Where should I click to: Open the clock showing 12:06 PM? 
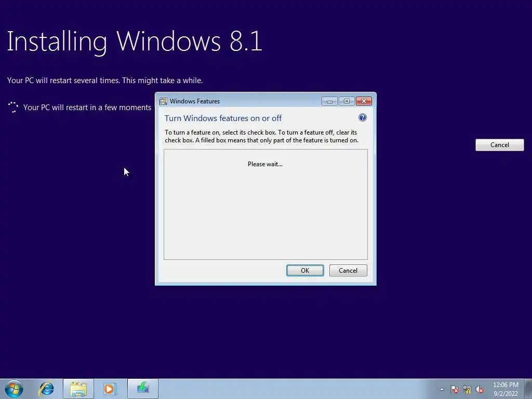tap(505, 389)
